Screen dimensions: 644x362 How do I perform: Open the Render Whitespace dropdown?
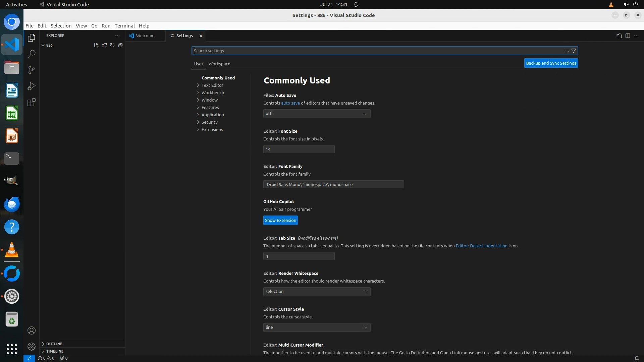317,292
